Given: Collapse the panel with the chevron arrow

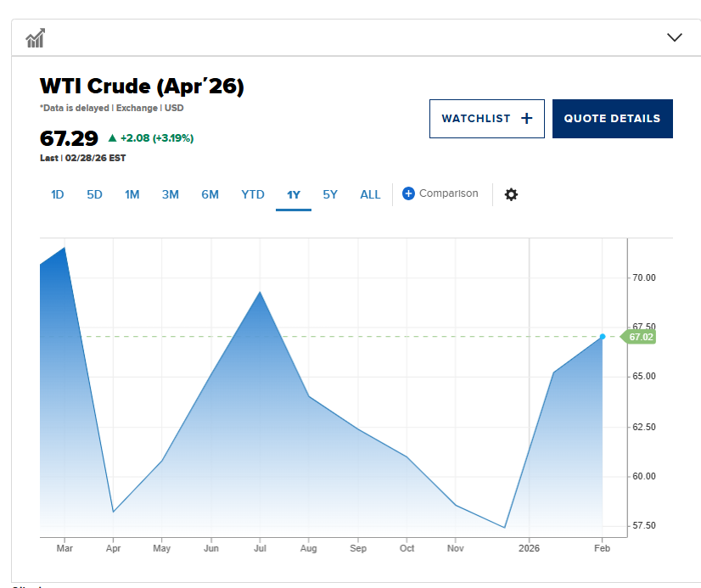Looking at the screenshot, I should [x=675, y=37].
